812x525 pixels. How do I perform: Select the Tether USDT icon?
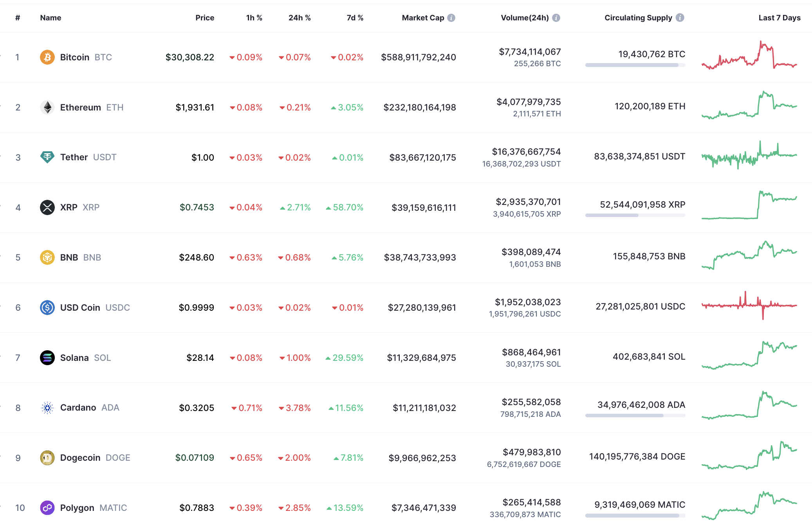[47, 157]
